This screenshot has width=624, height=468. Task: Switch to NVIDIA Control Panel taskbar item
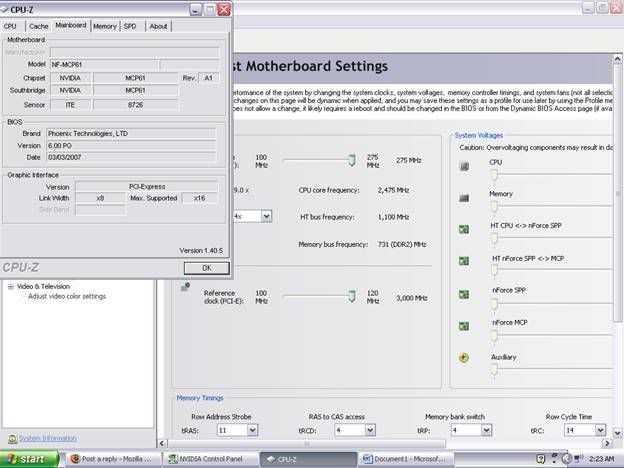pyautogui.click(x=211, y=459)
